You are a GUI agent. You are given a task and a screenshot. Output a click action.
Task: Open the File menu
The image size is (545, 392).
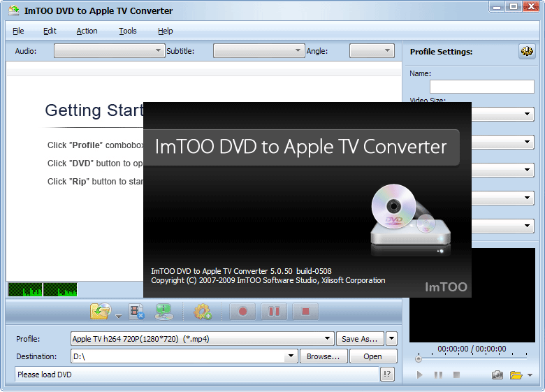18,31
